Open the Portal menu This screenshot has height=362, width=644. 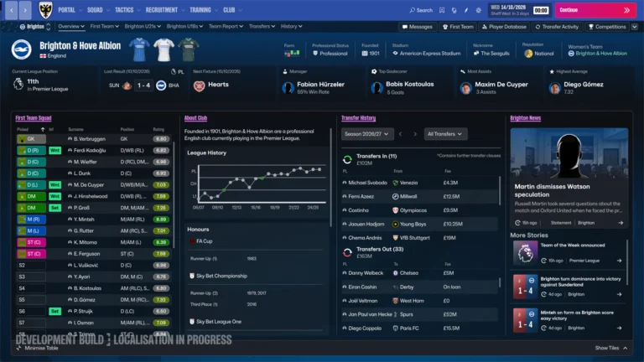pyautogui.click(x=70, y=10)
